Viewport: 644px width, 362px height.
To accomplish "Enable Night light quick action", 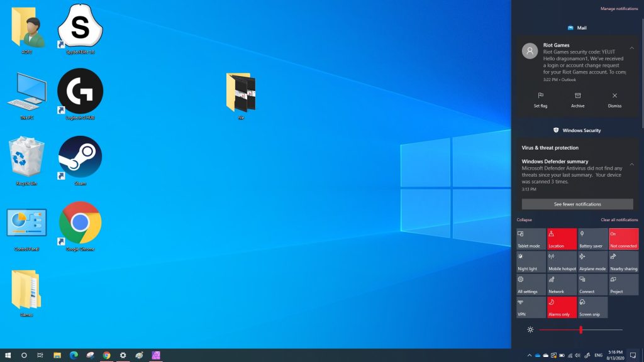I will tap(531, 262).
